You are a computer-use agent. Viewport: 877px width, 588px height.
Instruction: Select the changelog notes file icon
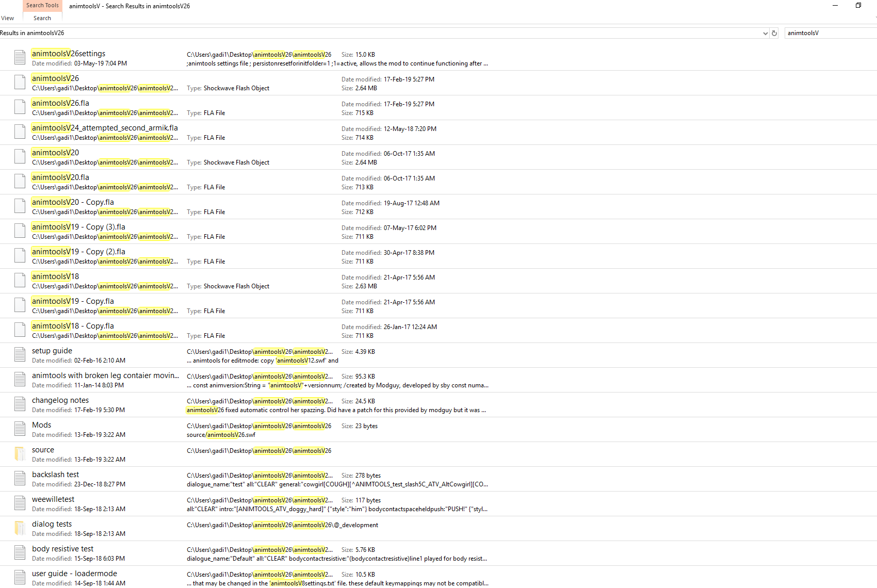pyautogui.click(x=20, y=404)
